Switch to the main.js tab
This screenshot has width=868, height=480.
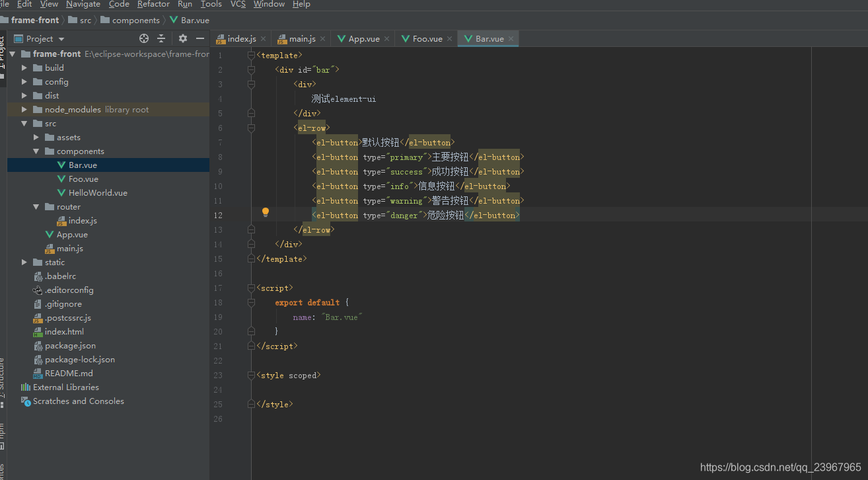(303, 39)
